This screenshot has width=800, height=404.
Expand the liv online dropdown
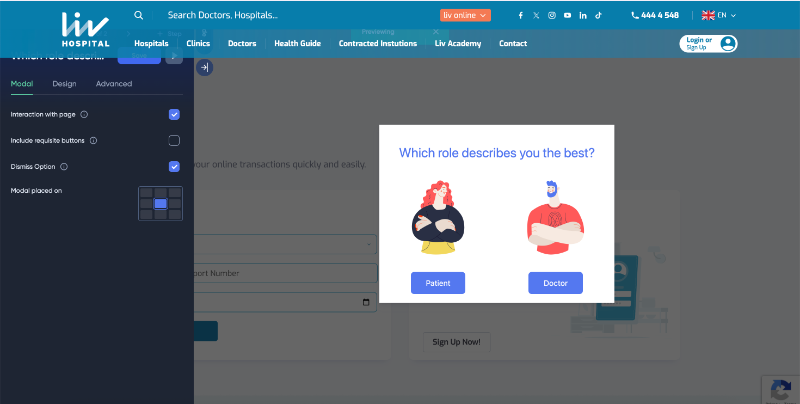click(x=465, y=15)
